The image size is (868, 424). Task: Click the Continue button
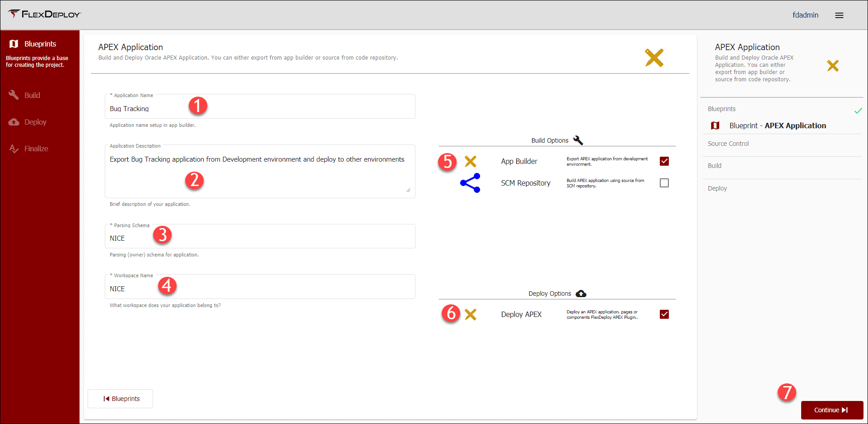coord(832,410)
